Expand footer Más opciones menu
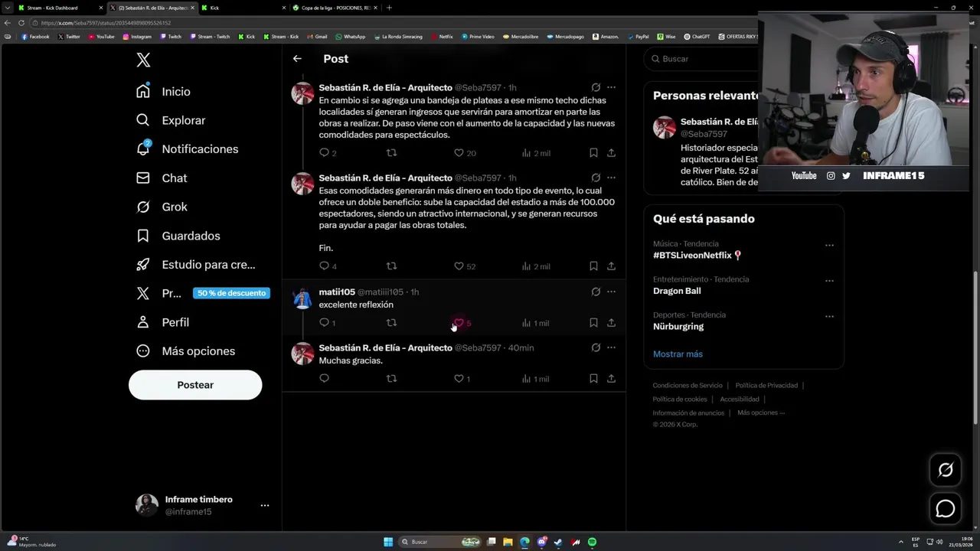 [761, 413]
